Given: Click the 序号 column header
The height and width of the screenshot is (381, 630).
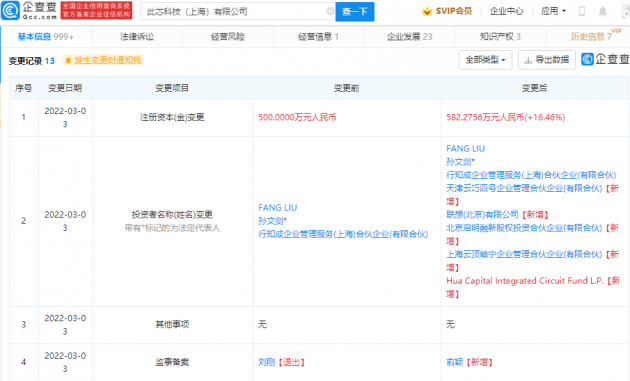Looking at the screenshot, I should point(23,88).
